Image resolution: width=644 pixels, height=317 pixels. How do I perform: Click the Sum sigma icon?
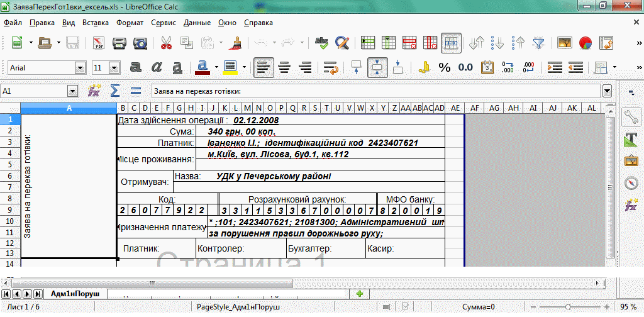coord(114,91)
